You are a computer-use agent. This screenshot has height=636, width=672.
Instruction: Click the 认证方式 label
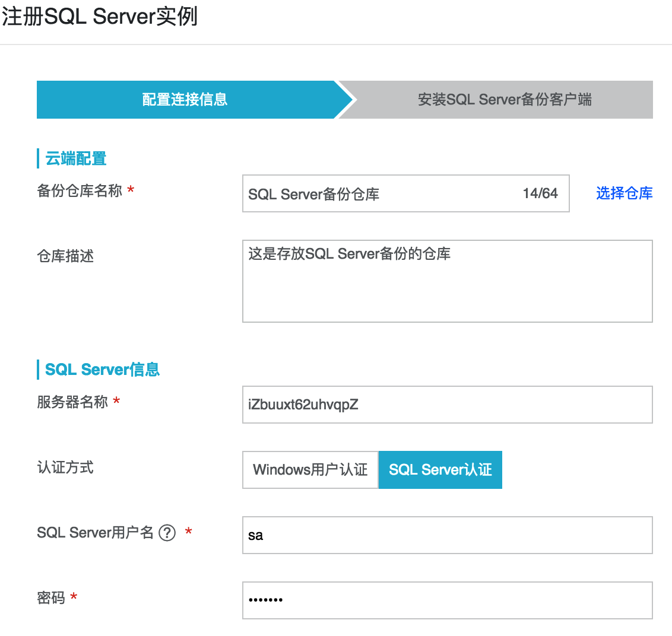65,468
